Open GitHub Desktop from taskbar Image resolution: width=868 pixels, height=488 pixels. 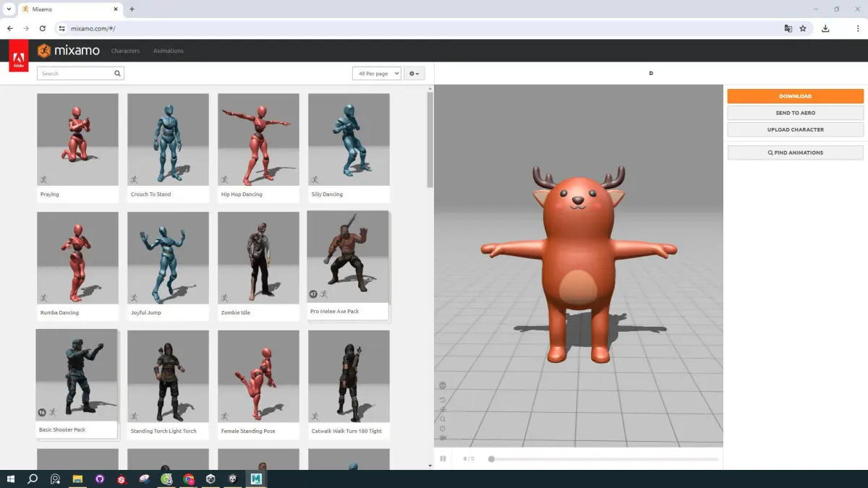(x=100, y=479)
